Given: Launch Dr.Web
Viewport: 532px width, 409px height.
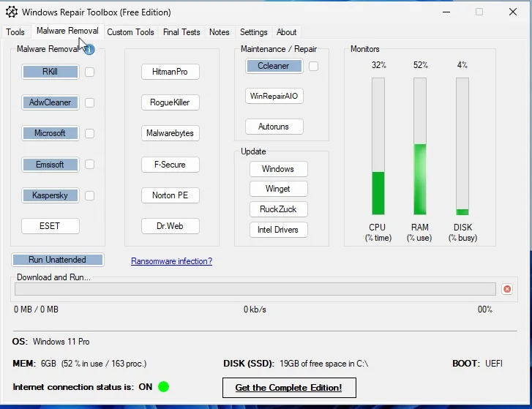Looking at the screenshot, I should (x=171, y=226).
